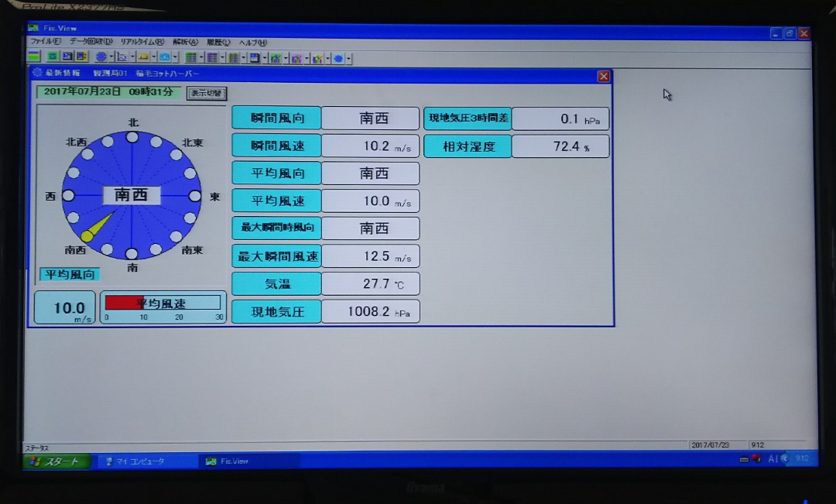Image resolution: width=836 pixels, height=504 pixels.
Task: Expand dropdown arrow beside the yellow folder icon
Action: click(153, 57)
